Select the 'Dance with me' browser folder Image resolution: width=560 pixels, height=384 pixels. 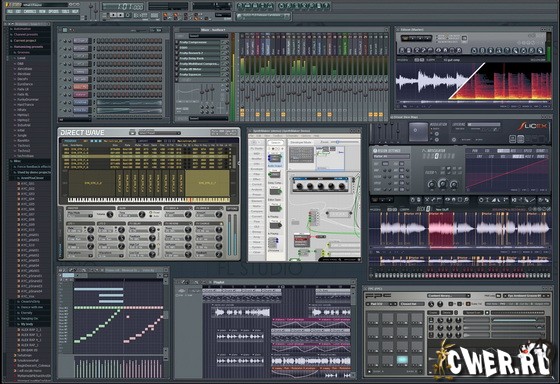pyautogui.click(x=31, y=307)
